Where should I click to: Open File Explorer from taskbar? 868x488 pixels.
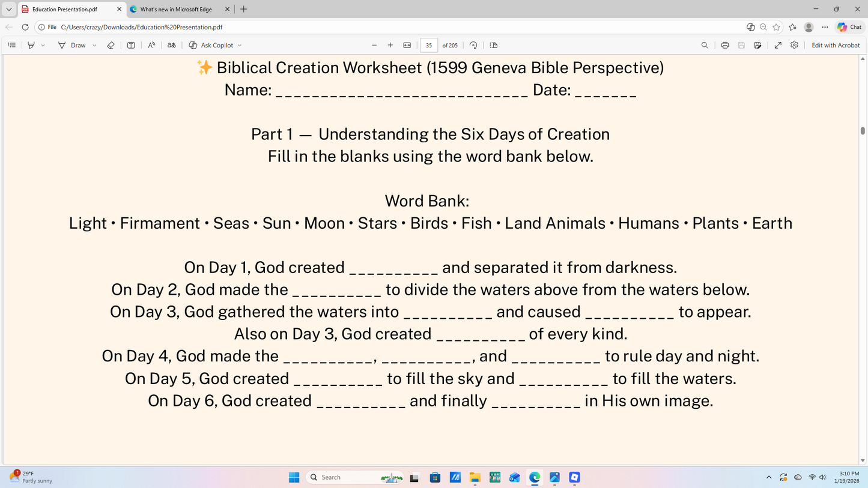point(475,477)
